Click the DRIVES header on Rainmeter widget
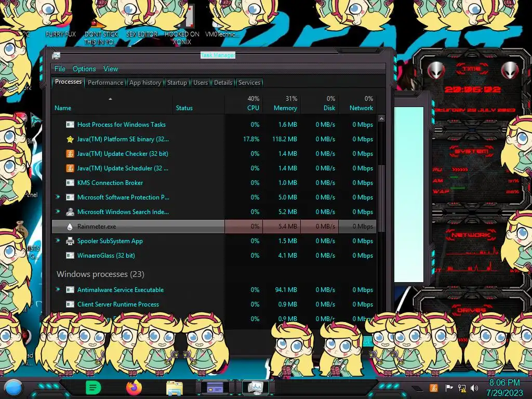The height and width of the screenshot is (399, 532). [472, 310]
